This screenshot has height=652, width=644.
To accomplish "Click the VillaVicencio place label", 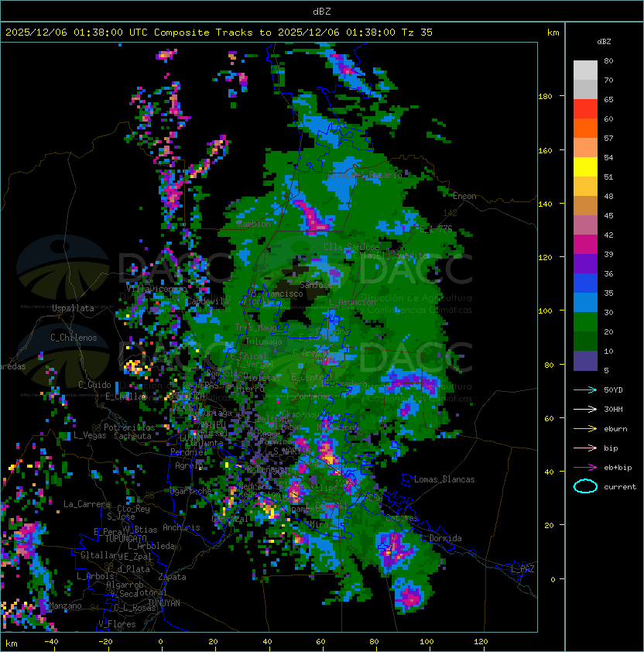I will [156, 288].
